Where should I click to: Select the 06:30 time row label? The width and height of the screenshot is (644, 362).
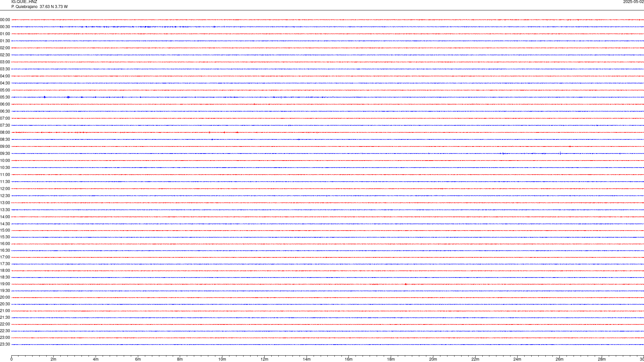point(5,111)
